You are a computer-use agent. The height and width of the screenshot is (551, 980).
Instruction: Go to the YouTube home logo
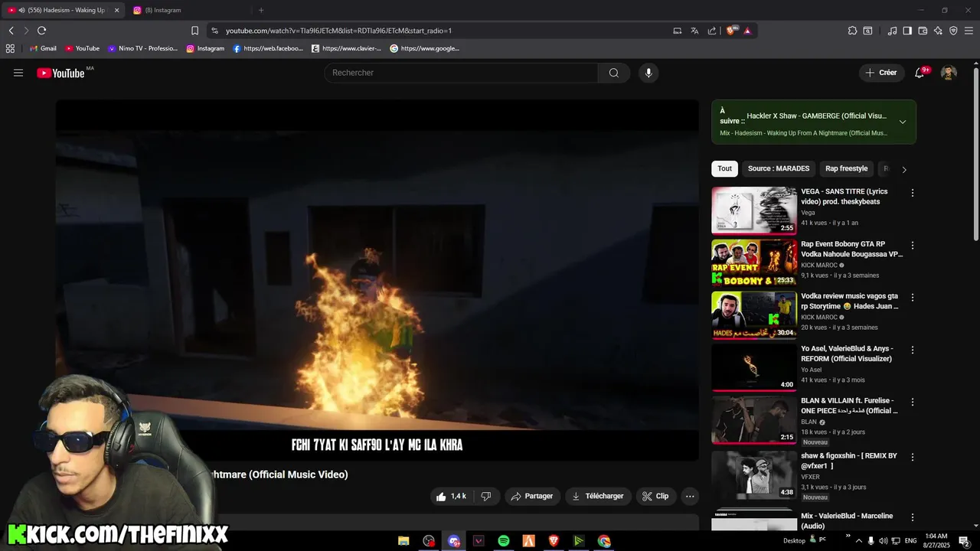pos(60,73)
